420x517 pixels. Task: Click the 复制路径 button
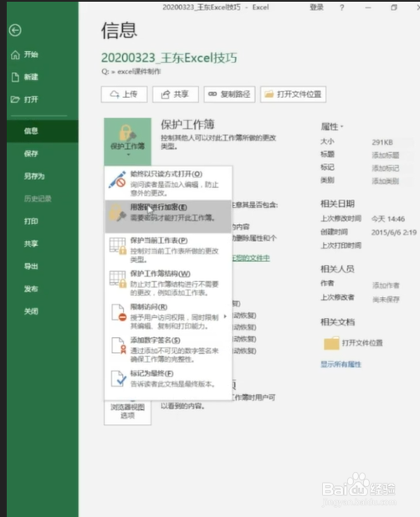pos(229,95)
